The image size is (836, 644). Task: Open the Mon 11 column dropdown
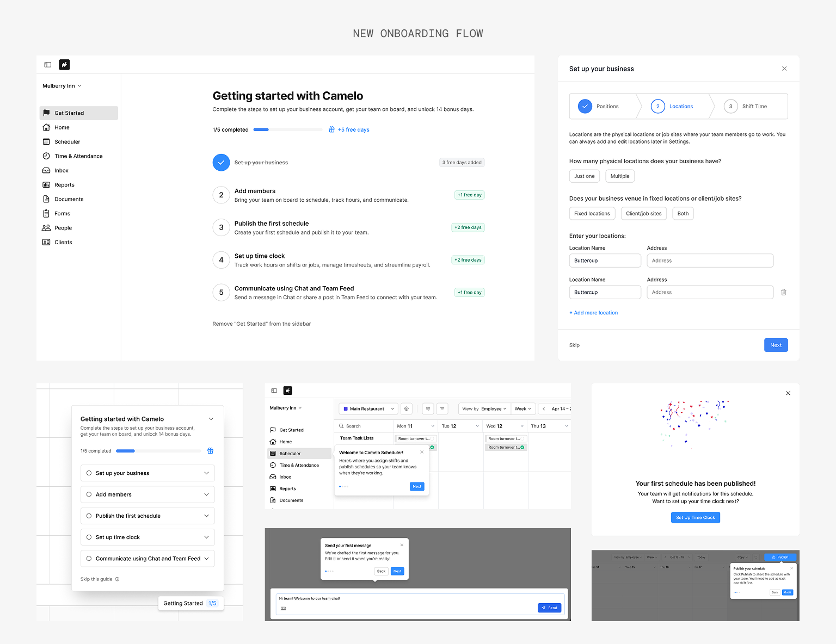coord(433,426)
